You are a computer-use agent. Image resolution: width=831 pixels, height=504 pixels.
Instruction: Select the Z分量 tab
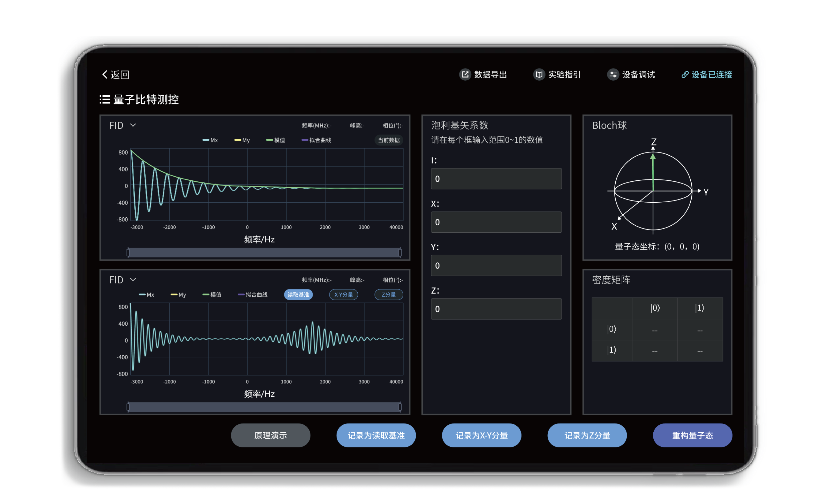[389, 295]
